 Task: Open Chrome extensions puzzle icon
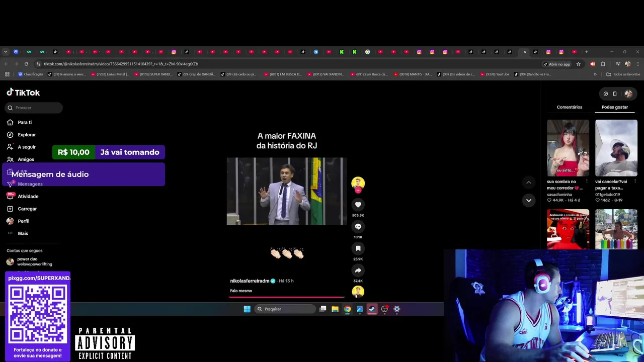click(603, 64)
